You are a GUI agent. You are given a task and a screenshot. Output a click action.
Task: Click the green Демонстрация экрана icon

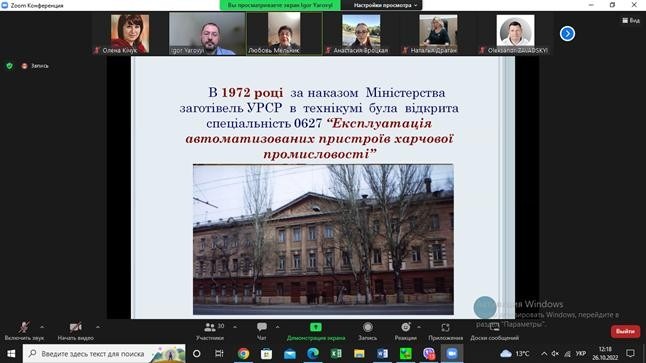tap(316, 328)
